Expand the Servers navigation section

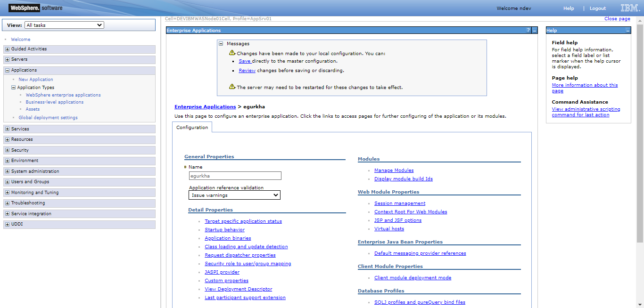7,59
